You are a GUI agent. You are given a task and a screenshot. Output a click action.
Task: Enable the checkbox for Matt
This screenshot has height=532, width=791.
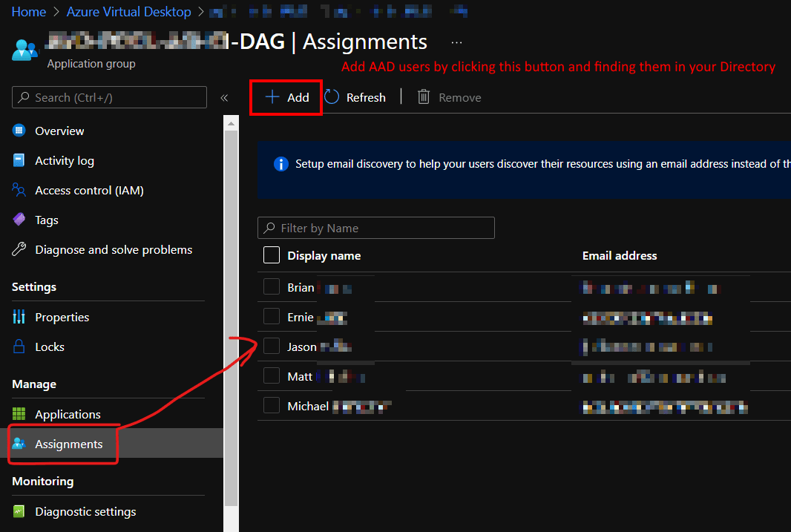(272, 375)
